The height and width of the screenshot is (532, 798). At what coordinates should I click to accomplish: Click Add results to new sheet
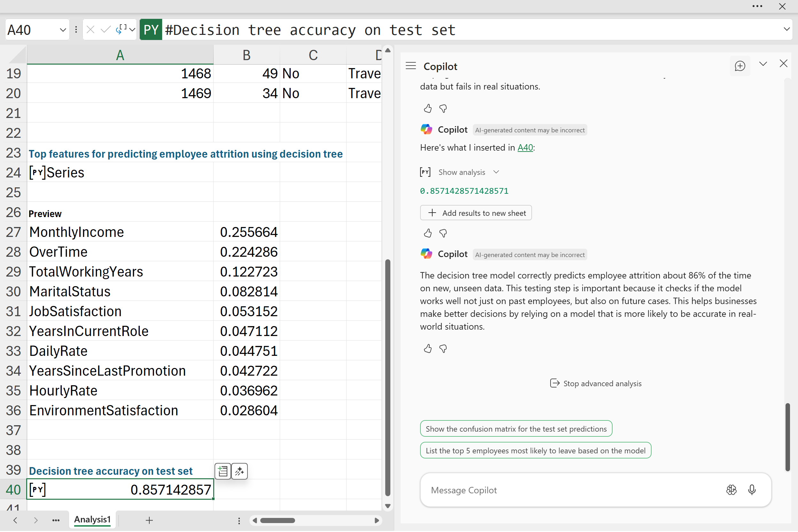tap(476, 213)
